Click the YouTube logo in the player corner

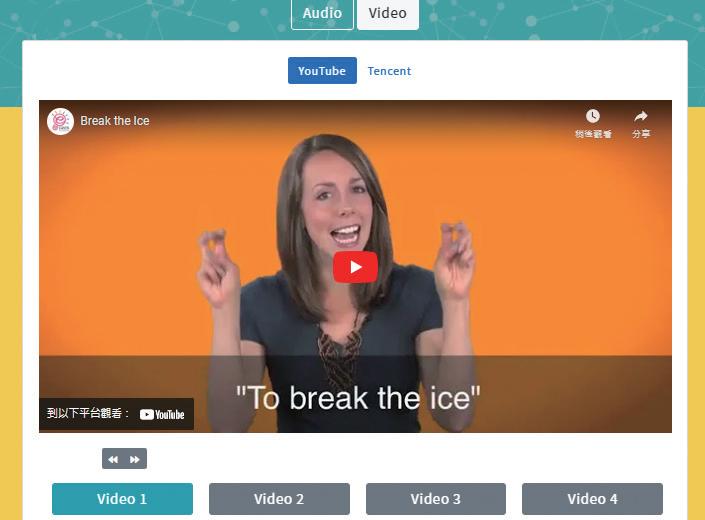tap(162, 414)
